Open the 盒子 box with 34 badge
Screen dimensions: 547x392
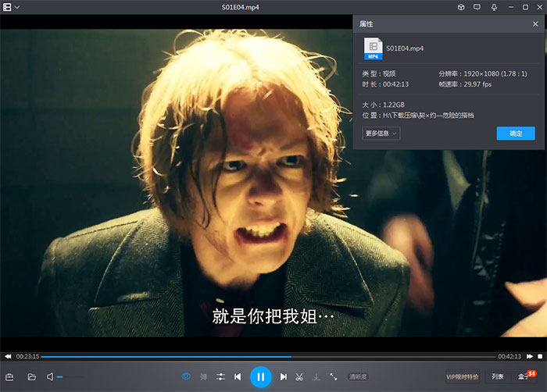[x=524, y=377]
